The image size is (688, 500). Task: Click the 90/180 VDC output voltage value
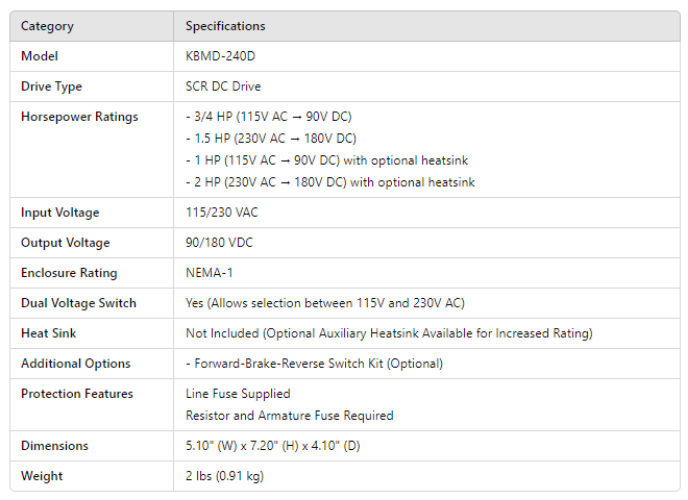220,243
